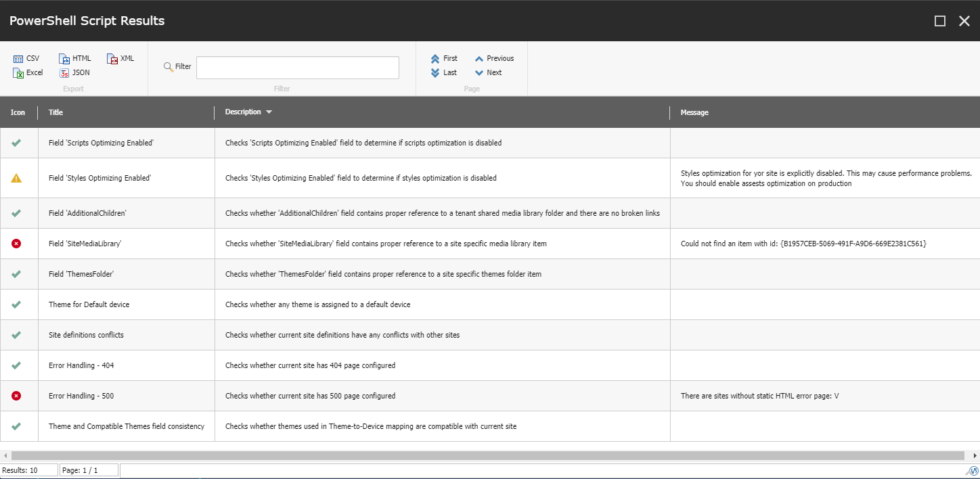Click description about 404 page configured
This screenshot has width=980, height=479.
click(x=310, y=366)
